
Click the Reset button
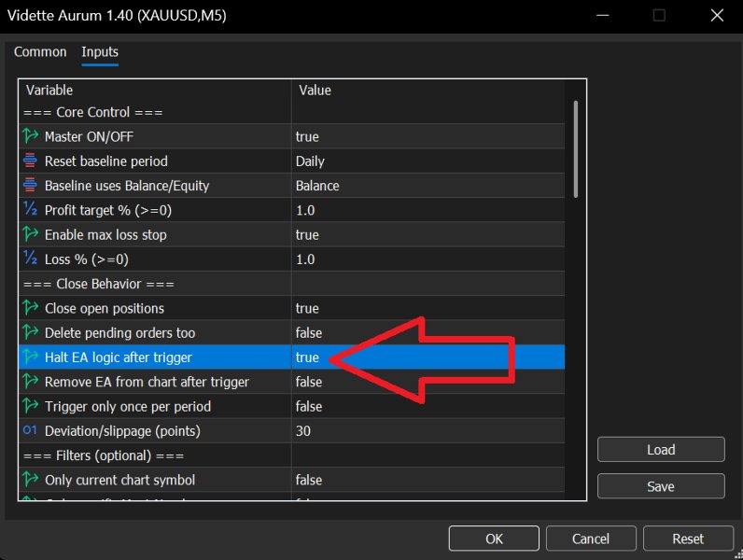[x=688, y=539]
